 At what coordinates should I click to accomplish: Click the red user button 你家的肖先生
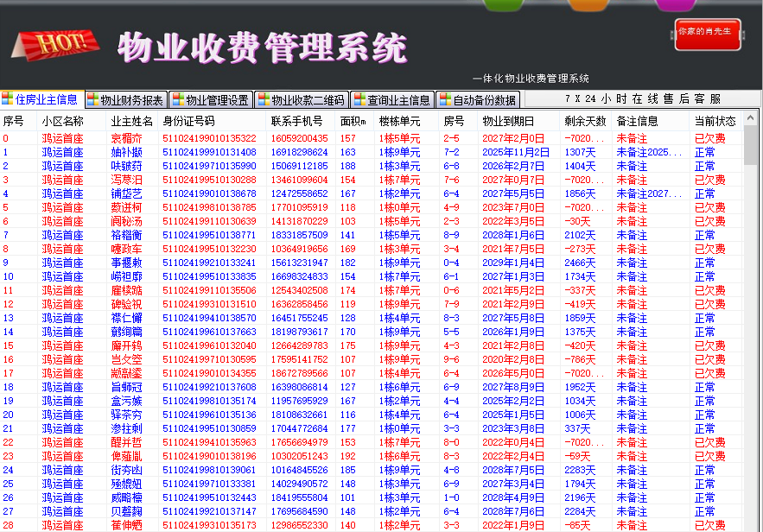[x=707, y=32]
